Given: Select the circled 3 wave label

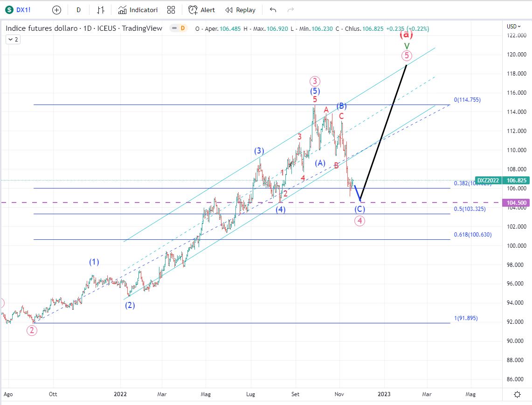Looking at the screenshot, I should tap(315, 81).
